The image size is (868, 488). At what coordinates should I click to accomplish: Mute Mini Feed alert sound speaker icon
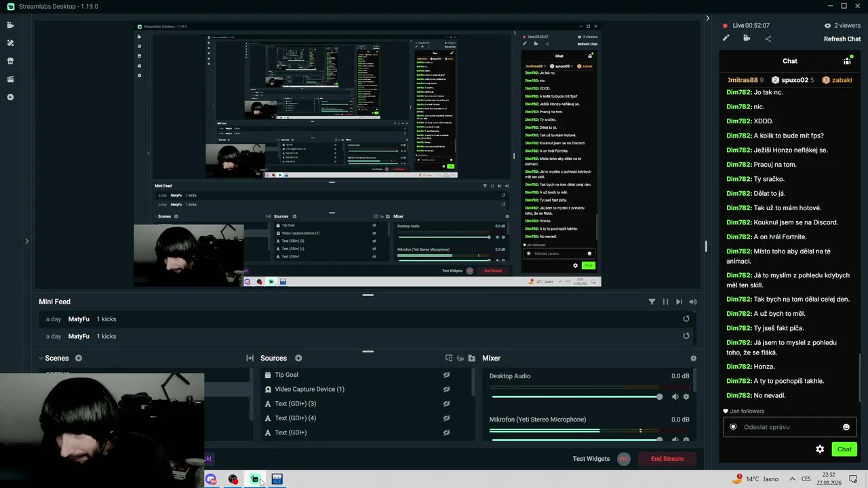pyautogui.click(x=693, y=302)
